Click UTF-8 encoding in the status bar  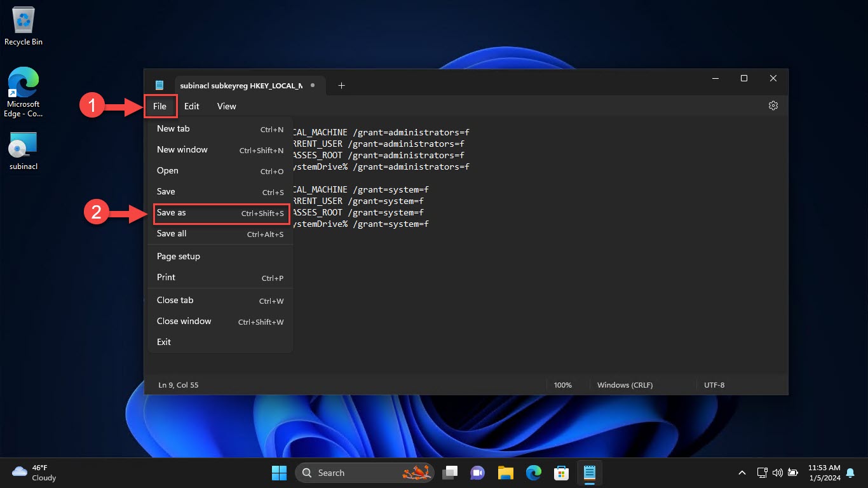pyautogui.click(x=714, y=384)
